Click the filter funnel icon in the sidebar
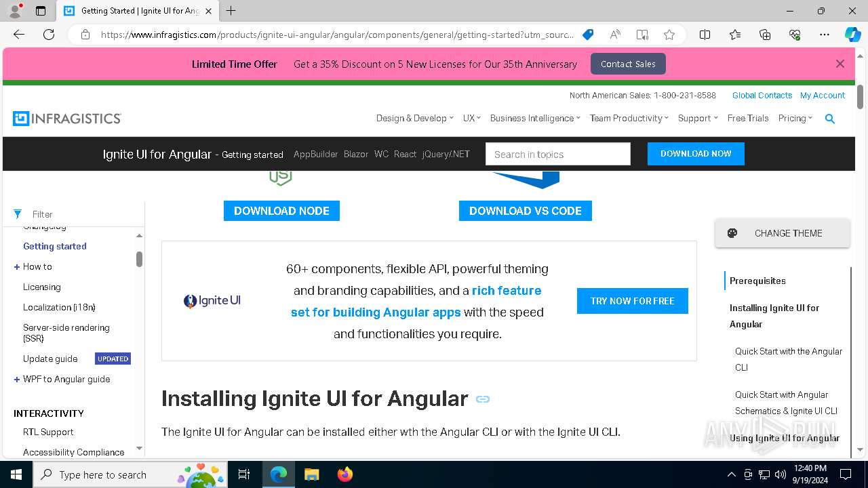This screenshot has height=488, width=868. pos(18,214)
